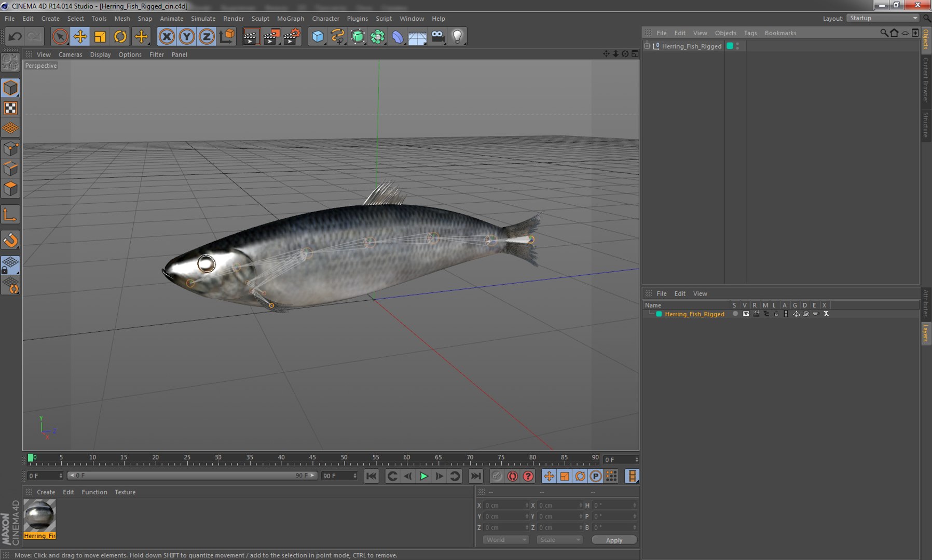Add a Floor environment object
Screen dimensions: 932x560
(x=417, y=36)
